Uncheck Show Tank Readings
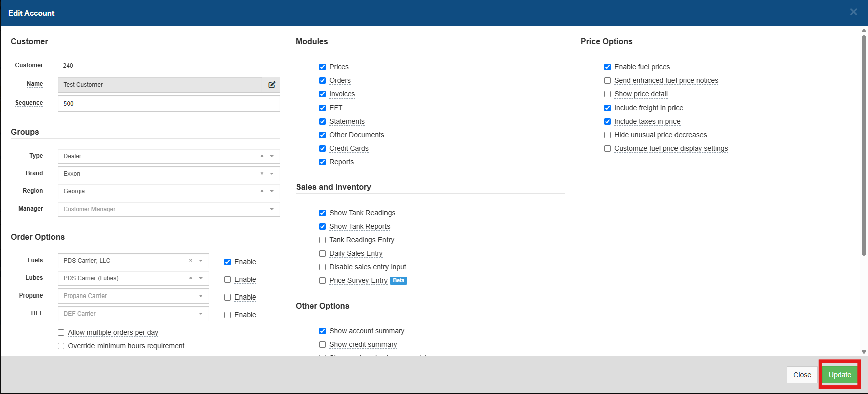The width and height of the screenshot is (868, 394). [322, 213]
